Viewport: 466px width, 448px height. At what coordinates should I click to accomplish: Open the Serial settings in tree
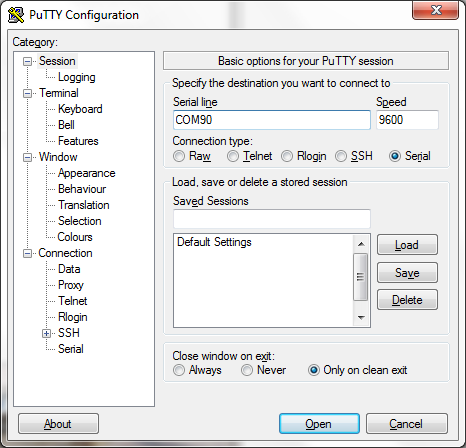click(71, 349)
